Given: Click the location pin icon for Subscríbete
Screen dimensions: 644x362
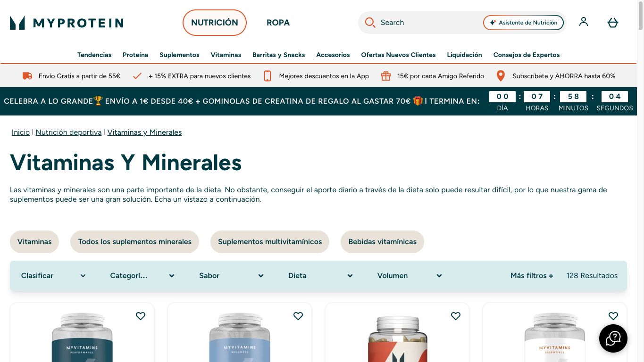Looking at the screenshot, I should 501,76.
